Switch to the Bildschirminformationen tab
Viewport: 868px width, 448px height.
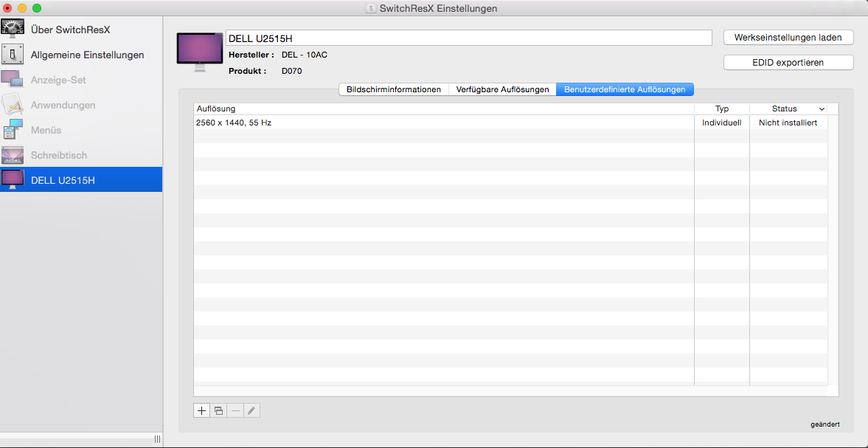(x=394, y=89)
